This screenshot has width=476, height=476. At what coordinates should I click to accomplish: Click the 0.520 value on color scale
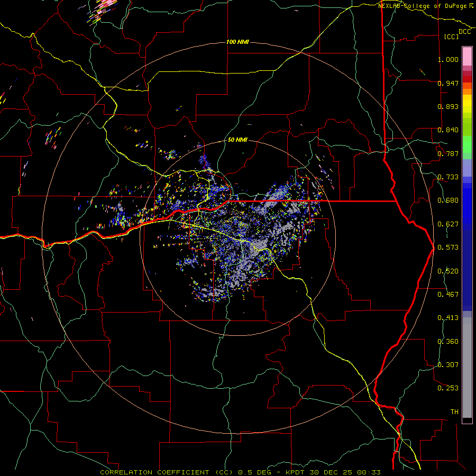click(448, 271)
